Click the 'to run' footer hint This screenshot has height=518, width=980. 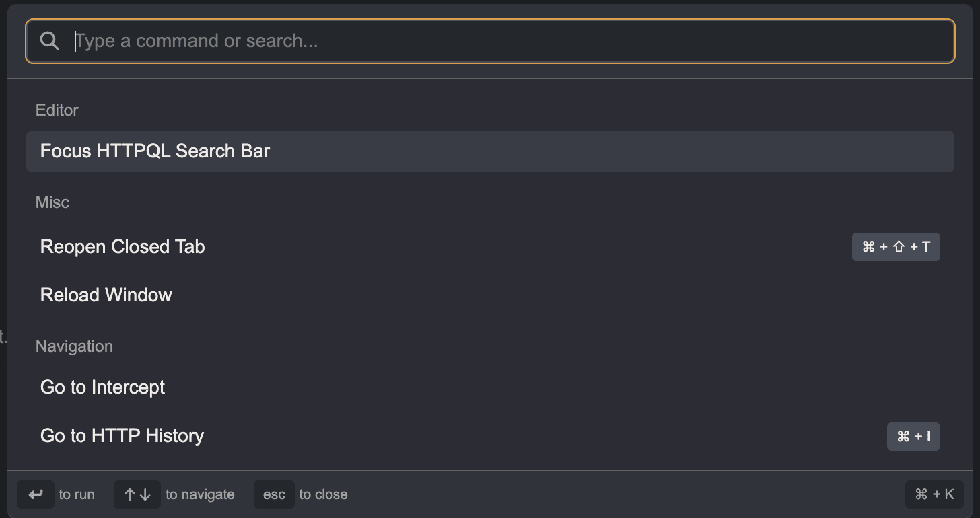point(77,494)
